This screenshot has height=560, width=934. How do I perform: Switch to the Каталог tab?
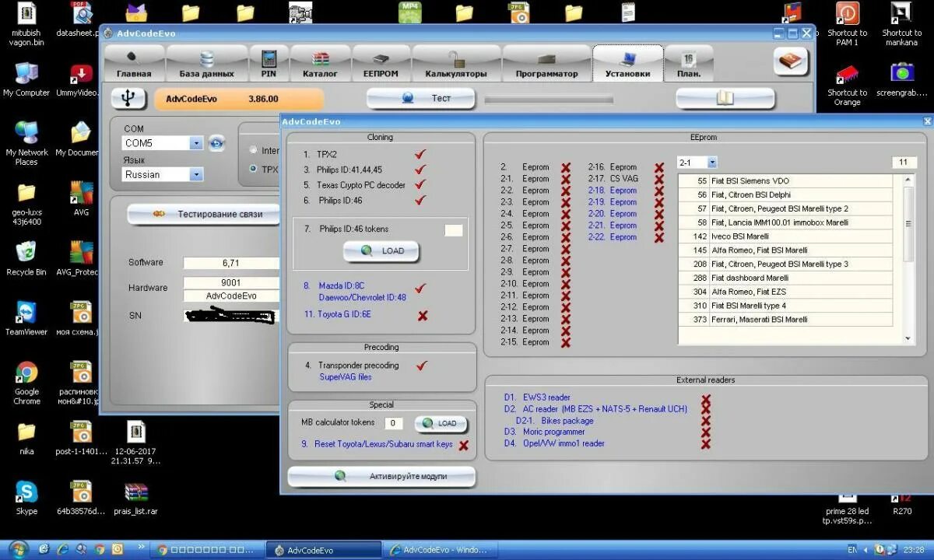click(x=320, y=63)
